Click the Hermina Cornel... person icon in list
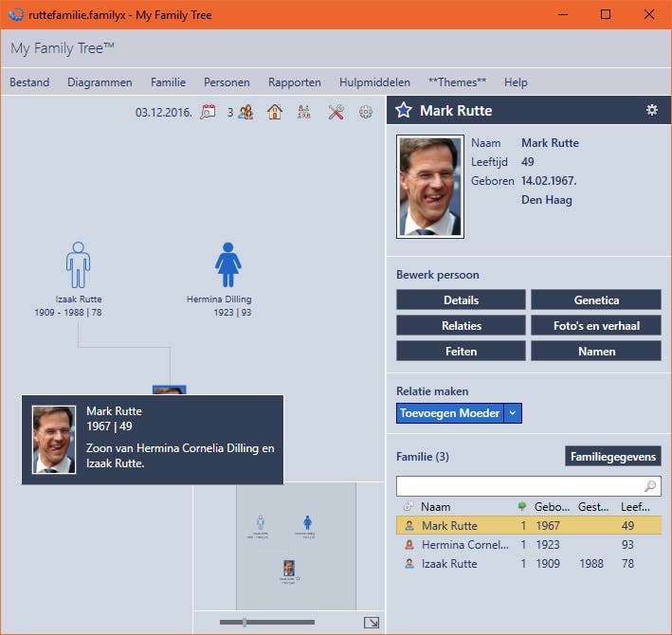The image size is (672, 635). (409, 545)
